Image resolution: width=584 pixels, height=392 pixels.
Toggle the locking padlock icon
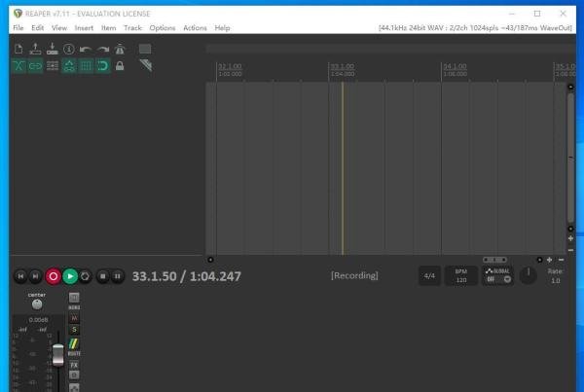click(120, 66)
